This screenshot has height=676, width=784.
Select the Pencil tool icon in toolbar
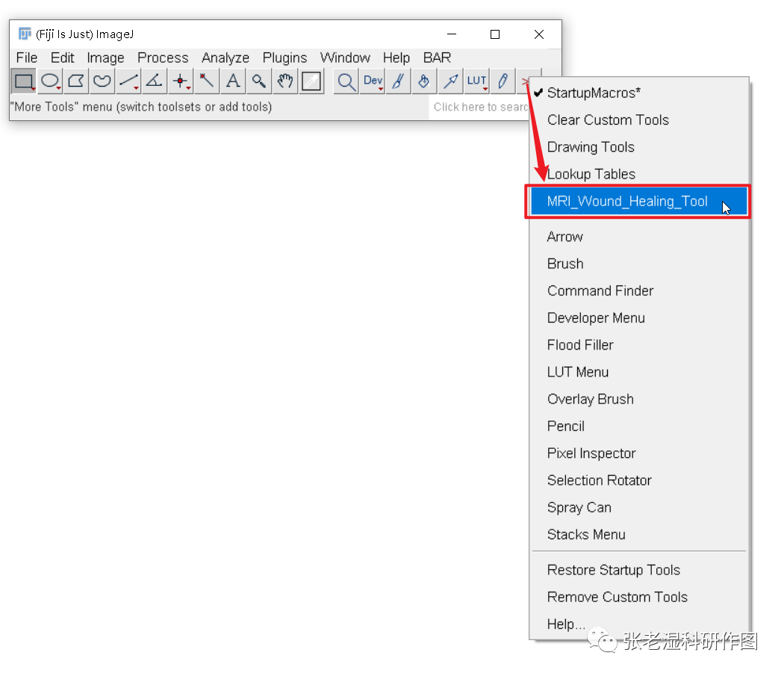pos(503,81)
